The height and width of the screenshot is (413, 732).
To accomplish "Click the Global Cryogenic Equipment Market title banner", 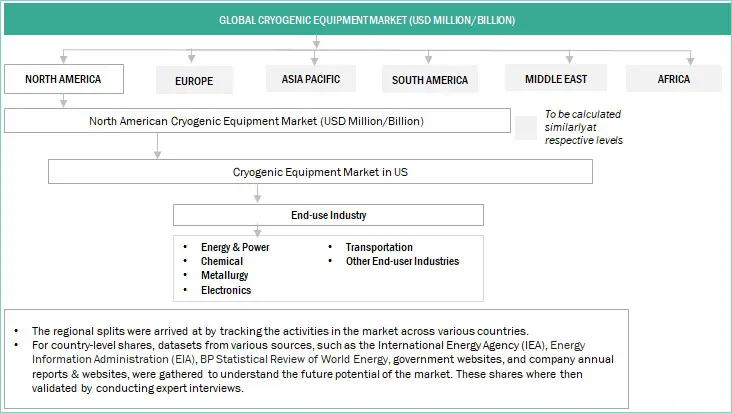I will (318, 20).
